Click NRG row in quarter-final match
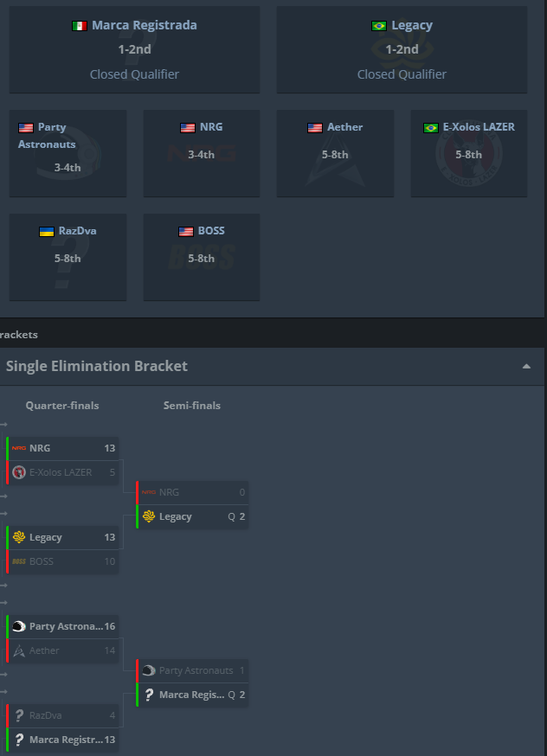547x756 pixels. coord(62,448)
